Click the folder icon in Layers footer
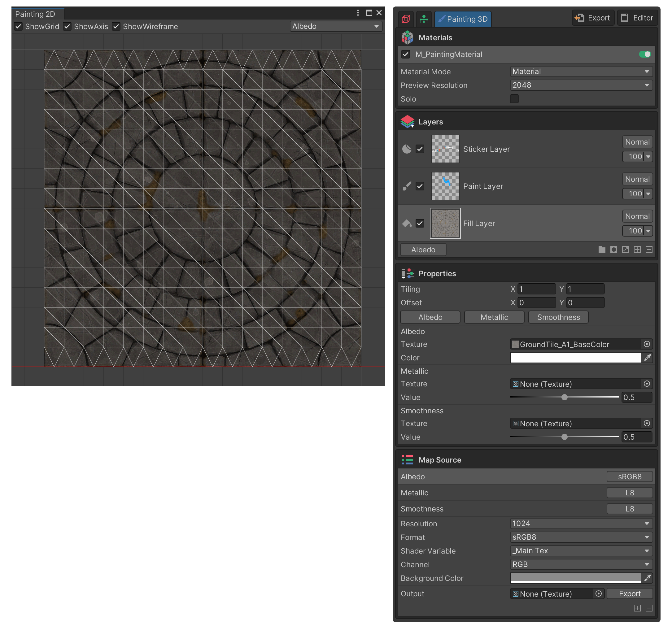Screen dimensions: 672x635 (601, 250)
